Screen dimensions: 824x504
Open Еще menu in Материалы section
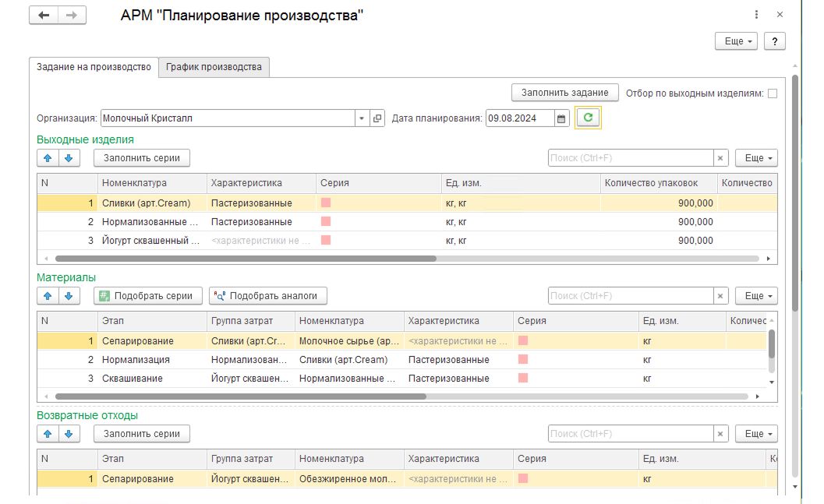pyautogui.click(x=756, y=295)
